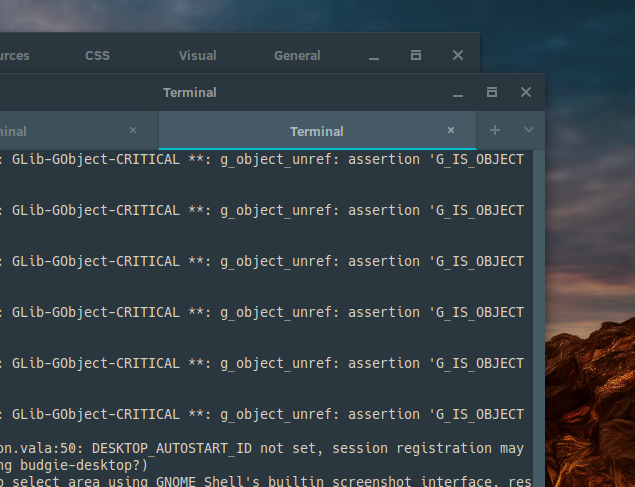Maximize the background inspector window
The height and width of the screenshot is (487, 635).
coord(416,55)
